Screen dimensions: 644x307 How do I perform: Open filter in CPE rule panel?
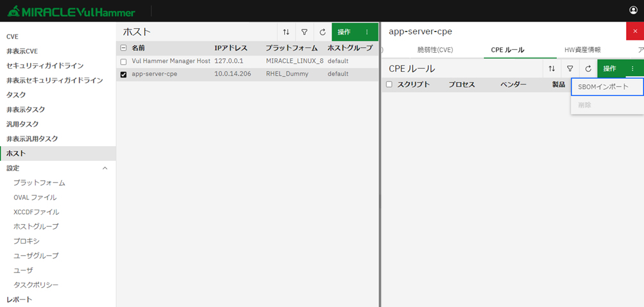(x=570, y=69)
